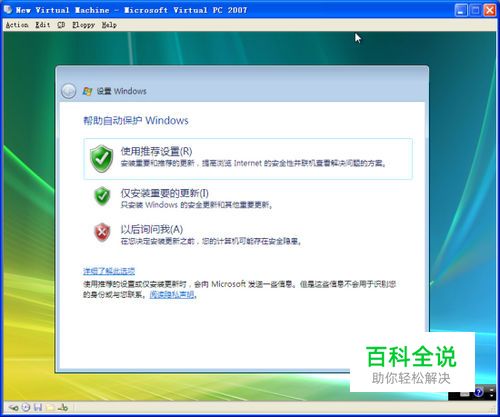Open the Floppy menu
The image size is (500, 417).
[x=84, y=25]
